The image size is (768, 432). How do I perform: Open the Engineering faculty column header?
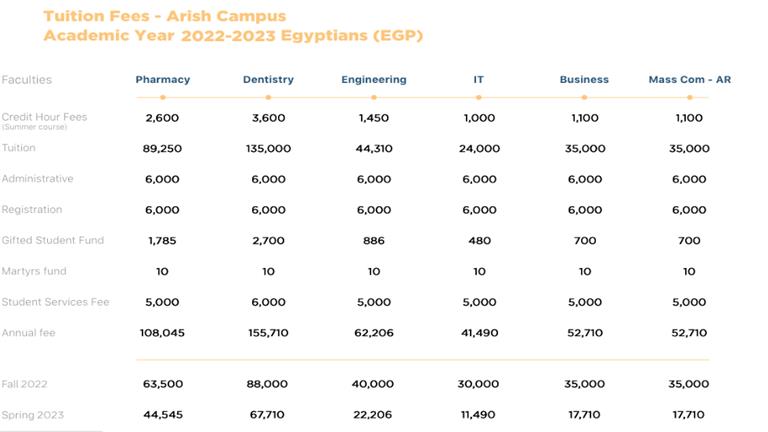click(x=373, y=80)
